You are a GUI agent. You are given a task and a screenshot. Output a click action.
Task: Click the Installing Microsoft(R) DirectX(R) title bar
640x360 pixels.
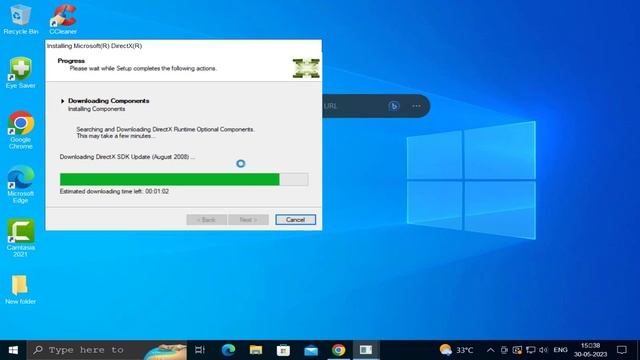184,46
